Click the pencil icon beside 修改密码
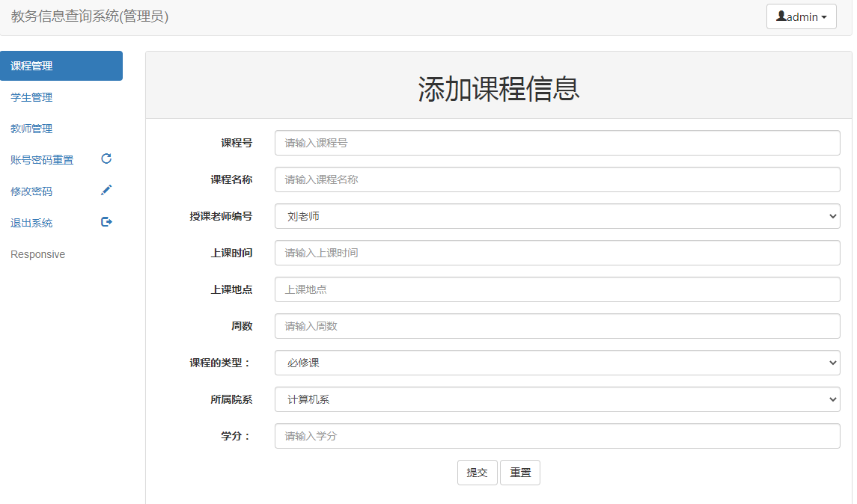Screen dimensions: 857x504 point(106,190)
